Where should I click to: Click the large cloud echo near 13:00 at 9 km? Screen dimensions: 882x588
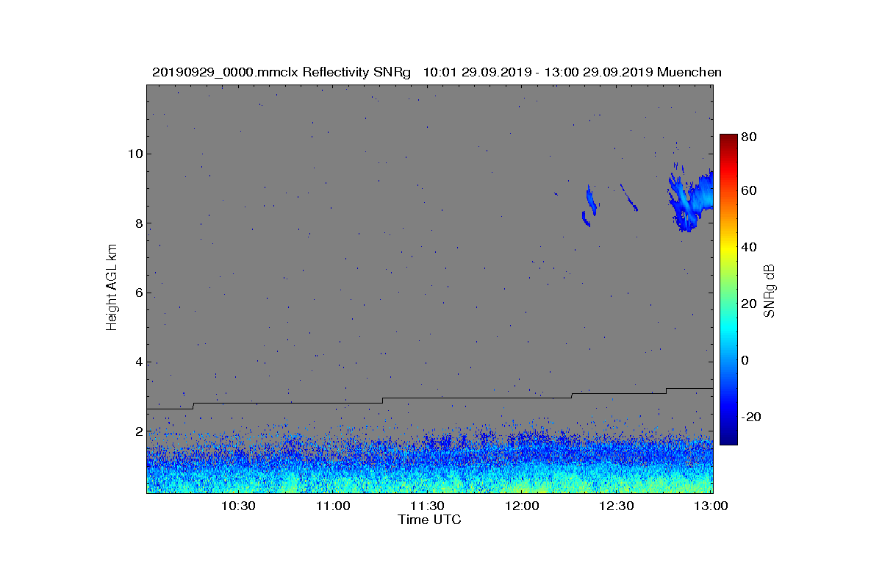[691, 200]
